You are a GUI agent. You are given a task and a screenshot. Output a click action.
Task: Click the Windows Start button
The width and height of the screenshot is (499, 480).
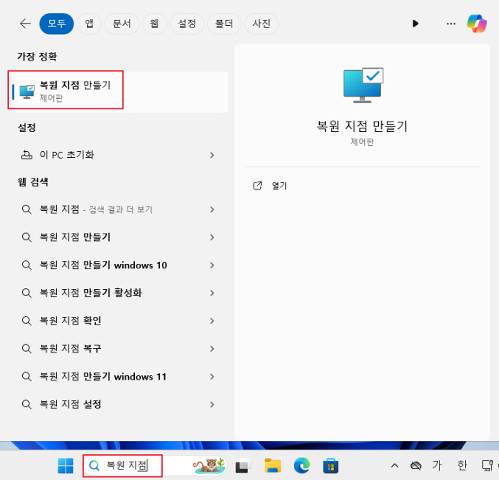click(x=66, y=466)
